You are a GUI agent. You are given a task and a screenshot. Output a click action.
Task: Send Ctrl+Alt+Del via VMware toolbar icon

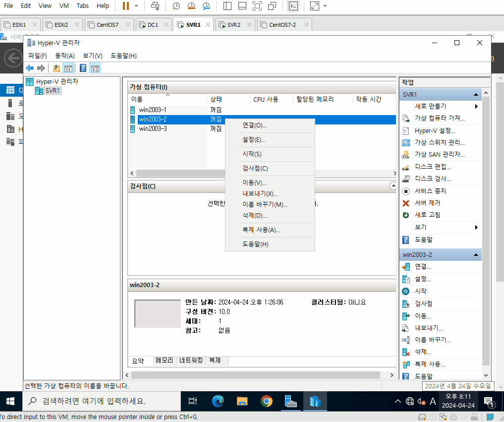tap(155, 6)
